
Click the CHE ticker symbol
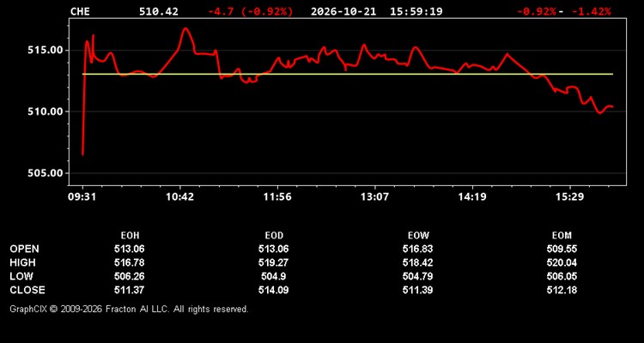80,11
